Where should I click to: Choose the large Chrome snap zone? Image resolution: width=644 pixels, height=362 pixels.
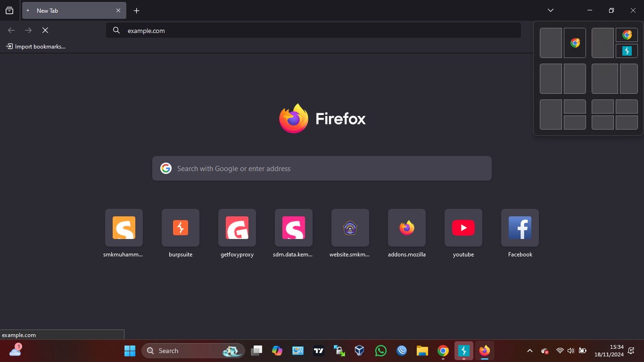[575, 43]
